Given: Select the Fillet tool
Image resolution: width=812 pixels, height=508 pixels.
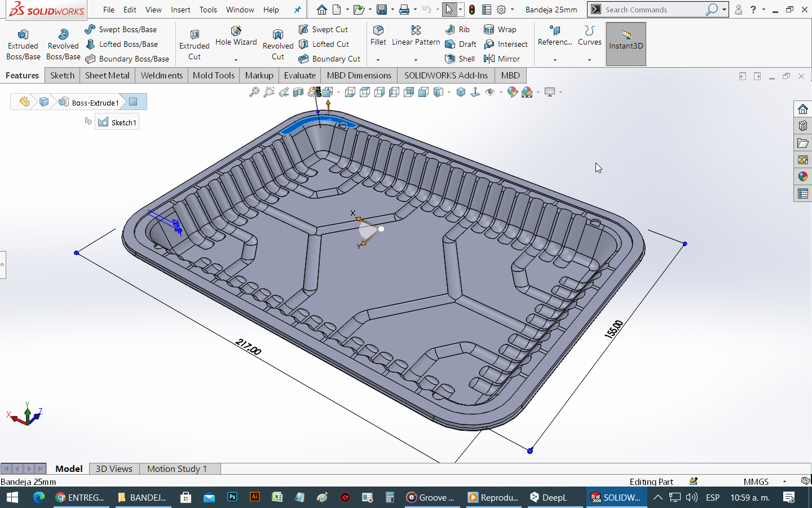Looking at the screenshot, I should tap(378, 35).
